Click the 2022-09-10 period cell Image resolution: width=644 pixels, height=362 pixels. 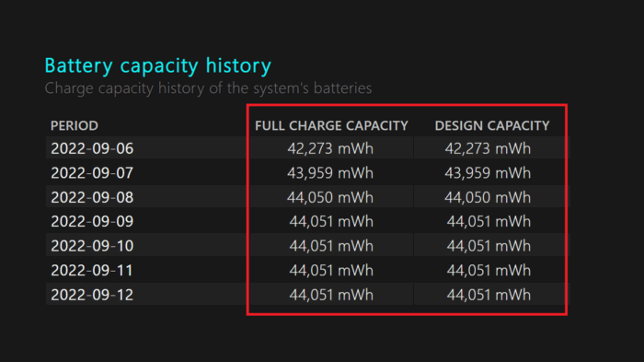pyautogui.click(x=92, y=246)
